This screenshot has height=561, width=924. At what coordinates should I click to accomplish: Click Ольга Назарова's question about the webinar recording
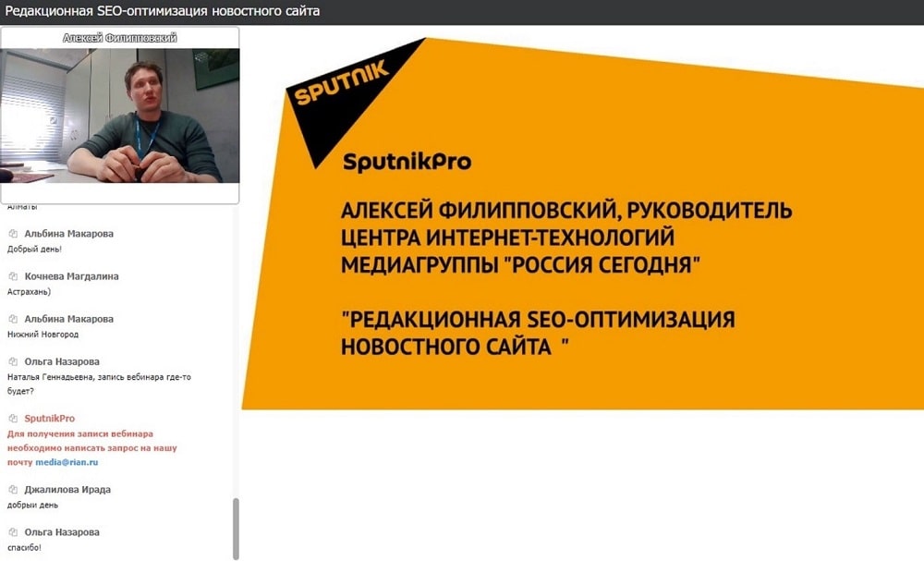99,384
